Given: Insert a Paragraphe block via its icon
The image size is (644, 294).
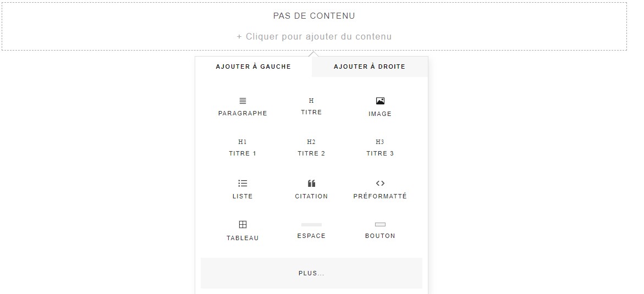Looking at the screenshot, I should click(x=243, y=101).
